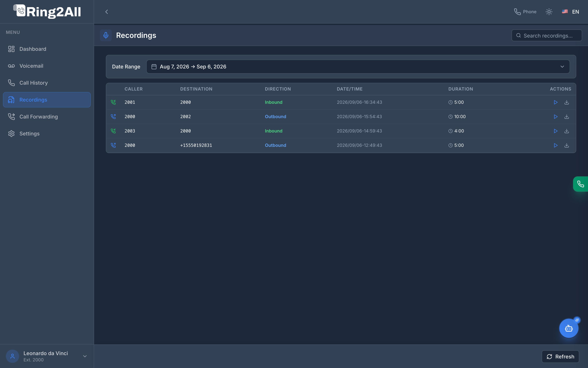Image resolution: width=588 pixels, height=368 pixels.
Task: Download the recording to destination 2002
Action: (x=567, y=117)
